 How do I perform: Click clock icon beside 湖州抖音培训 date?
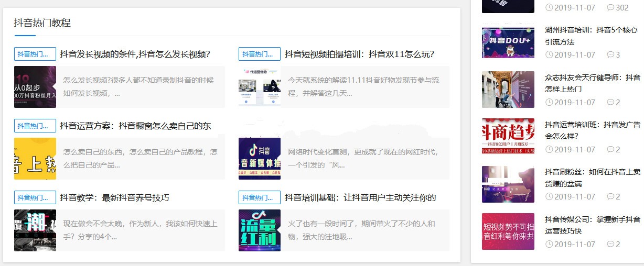click(549, 54)
